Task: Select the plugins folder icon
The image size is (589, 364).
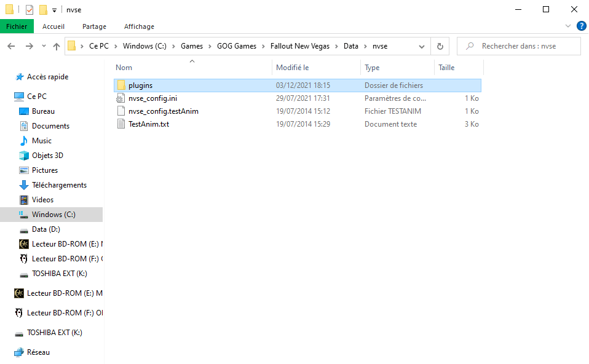Action: click(x=121, y=85)
